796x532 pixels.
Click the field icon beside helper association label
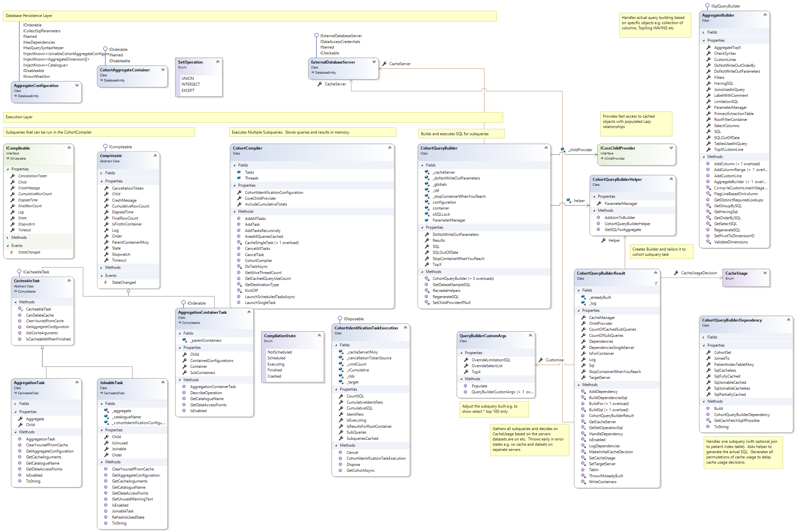point(569,200)
